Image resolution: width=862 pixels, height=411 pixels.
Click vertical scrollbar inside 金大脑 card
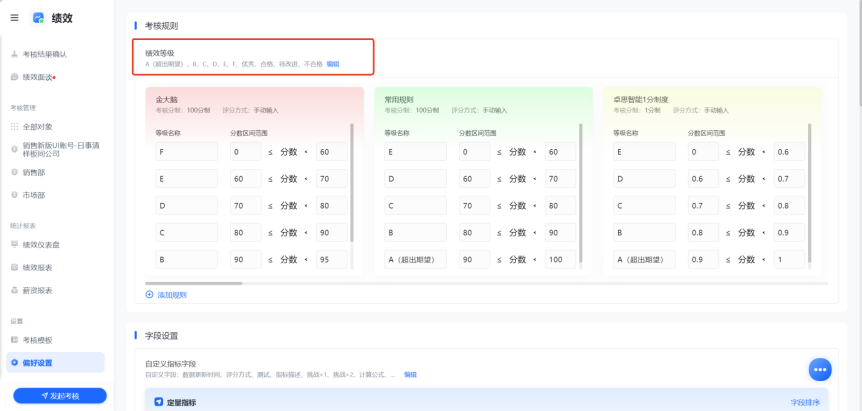pyautogui.click(x=352, y=182)
